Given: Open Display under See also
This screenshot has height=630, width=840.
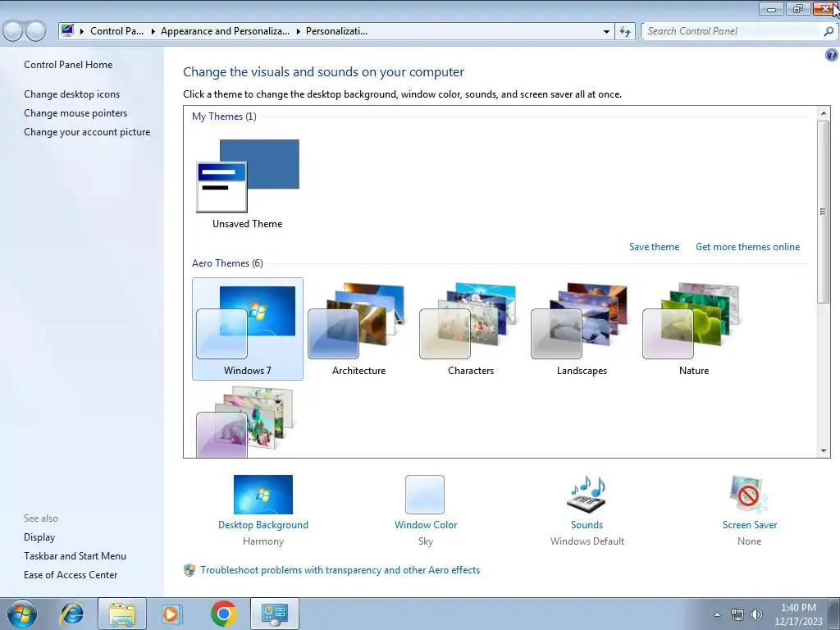Looking at the screenshot, I should (x=39, y=537).
